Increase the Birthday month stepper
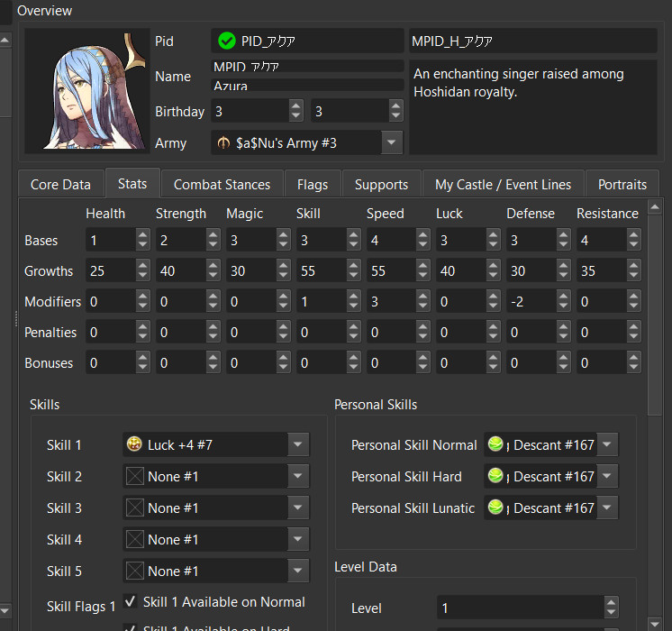This screenshot has width=672, height=631. 295,105
